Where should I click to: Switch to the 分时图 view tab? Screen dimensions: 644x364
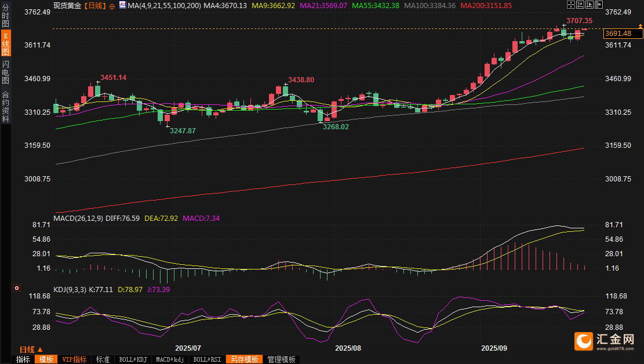pos(5,15)
